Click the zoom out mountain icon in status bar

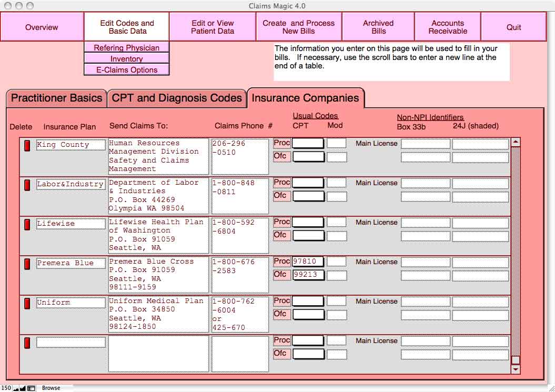click(x=16, y=388)
